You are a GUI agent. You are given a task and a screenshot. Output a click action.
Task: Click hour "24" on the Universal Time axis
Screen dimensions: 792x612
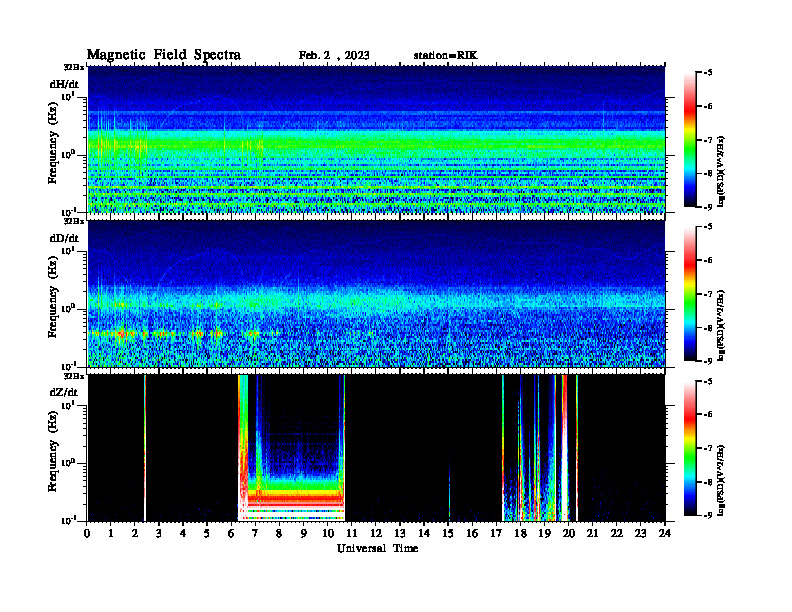coord(664,533)
